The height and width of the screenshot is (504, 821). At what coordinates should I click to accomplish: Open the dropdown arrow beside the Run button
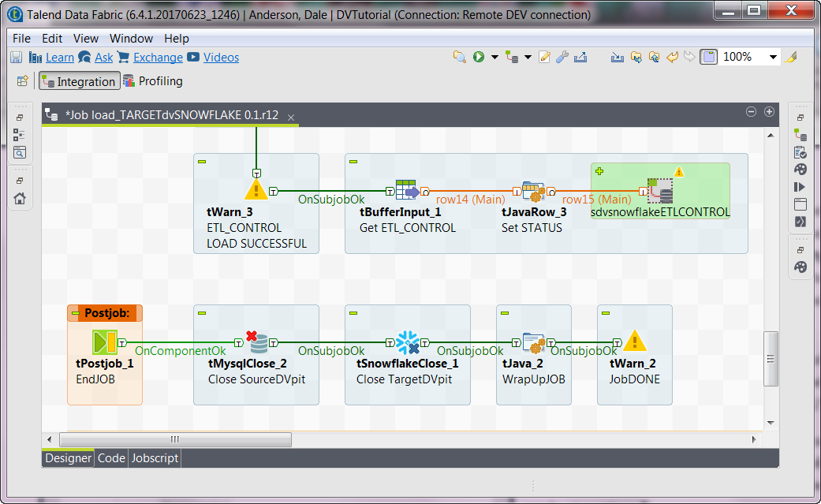point(494,57)
